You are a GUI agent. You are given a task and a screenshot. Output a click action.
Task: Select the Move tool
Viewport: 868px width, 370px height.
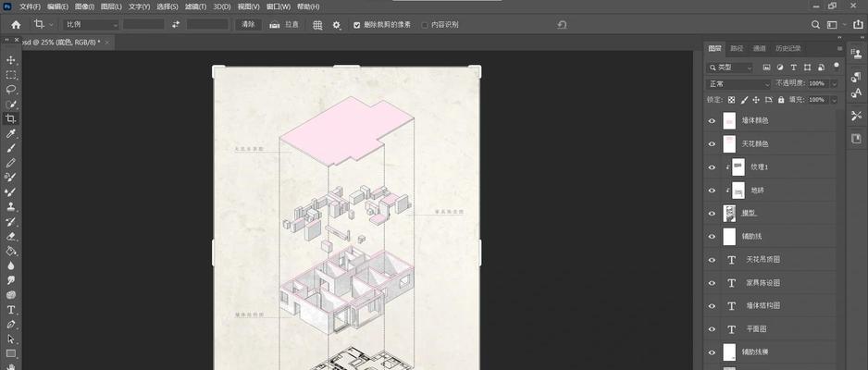[x=10, y=60]
